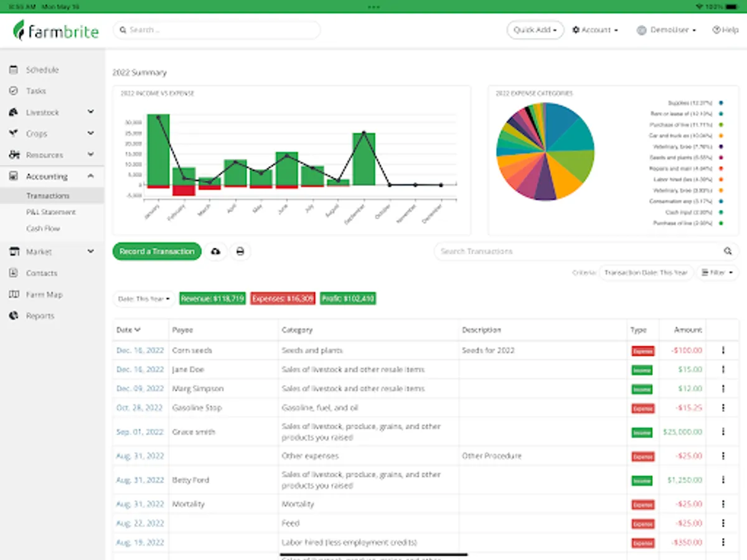Click the Farm Map icon
The width and height of the screenshot is (747, 560).
(x=14, y=294)
